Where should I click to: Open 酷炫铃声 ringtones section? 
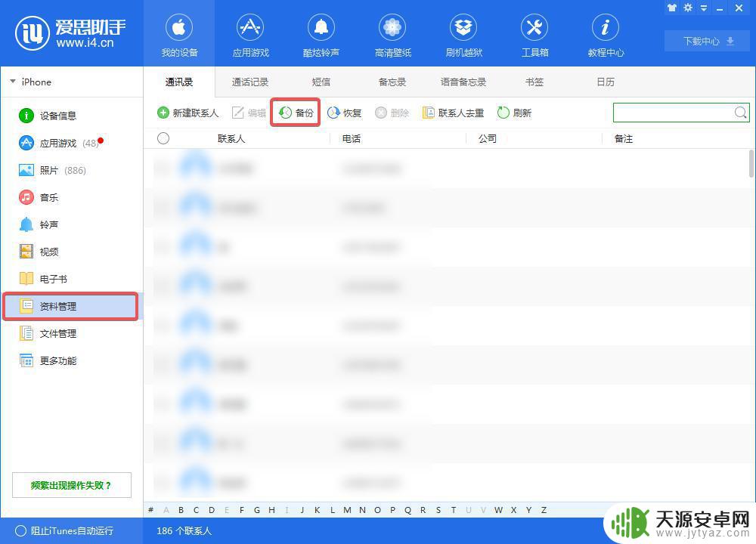pyautogui.click(x=321, y=34)
